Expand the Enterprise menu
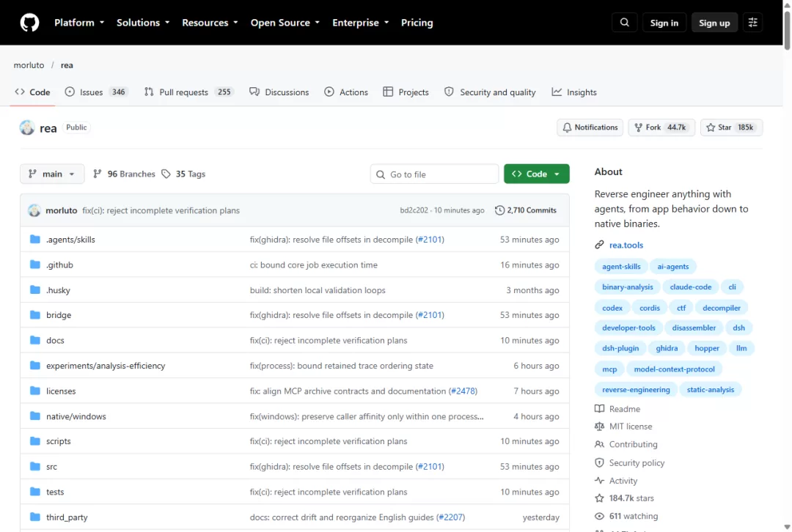 click(x=361, y=23)
